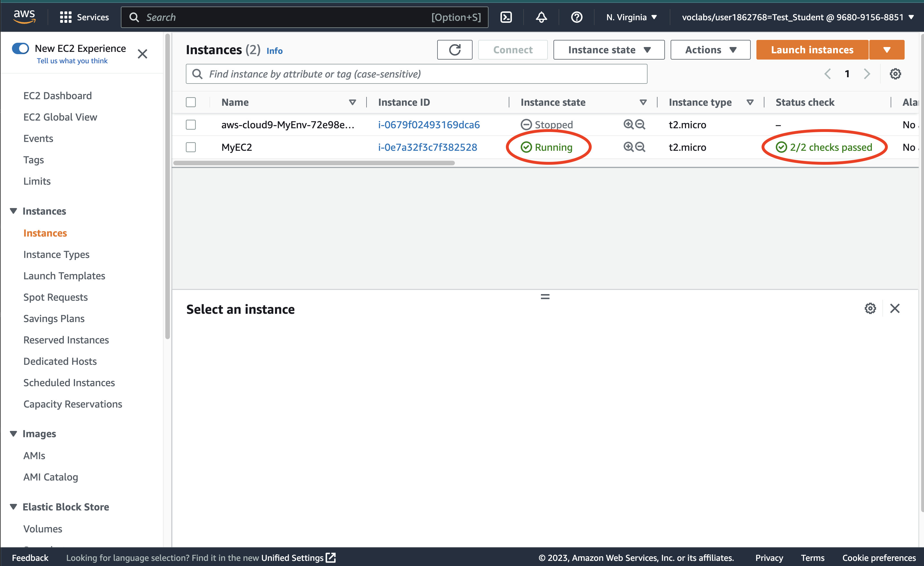The image size is (924, 566).
Task: Open the notifications bell
Action: (x=541, y=17)
